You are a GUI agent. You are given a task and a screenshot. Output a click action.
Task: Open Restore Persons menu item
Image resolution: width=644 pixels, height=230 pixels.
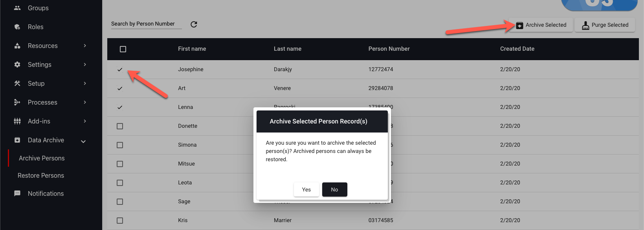tap(41, 175)
